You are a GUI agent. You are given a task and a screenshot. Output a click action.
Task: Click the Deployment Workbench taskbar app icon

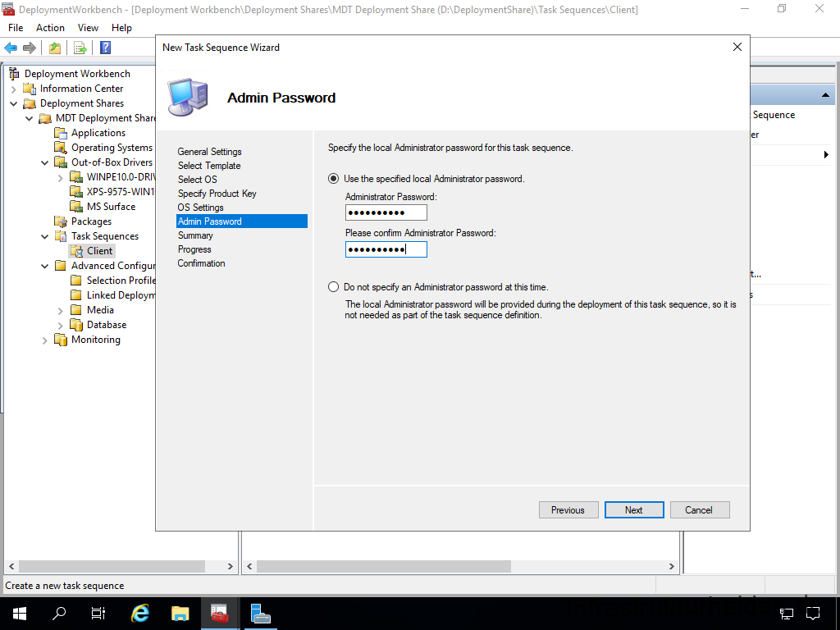(x=220, y=614)
